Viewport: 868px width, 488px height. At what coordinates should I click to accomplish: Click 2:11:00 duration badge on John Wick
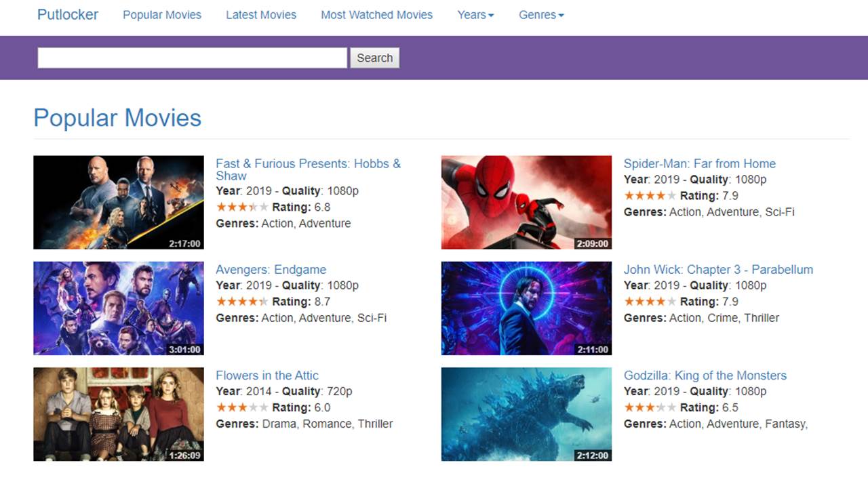click(x=593, y=349)
